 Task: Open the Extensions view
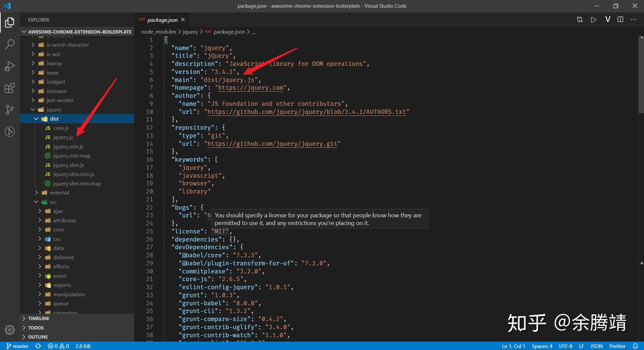(x=10, y=88)
